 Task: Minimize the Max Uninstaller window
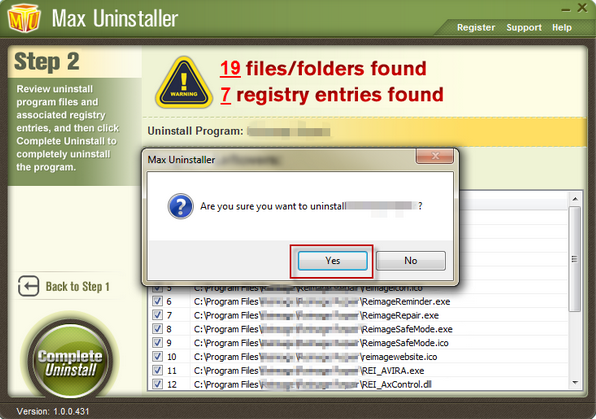click(566, 10)
